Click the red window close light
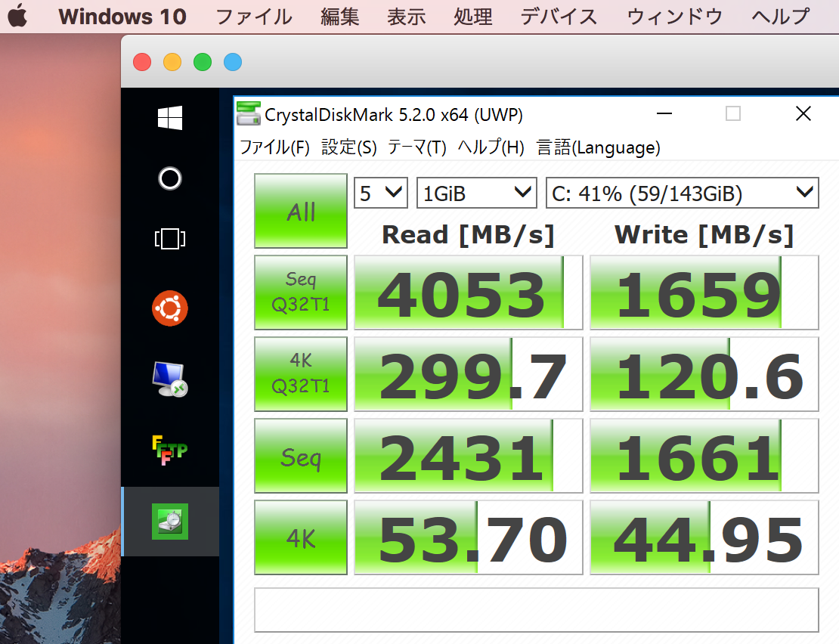This screenshot has width=839, height=644. [x=142, y=62]
